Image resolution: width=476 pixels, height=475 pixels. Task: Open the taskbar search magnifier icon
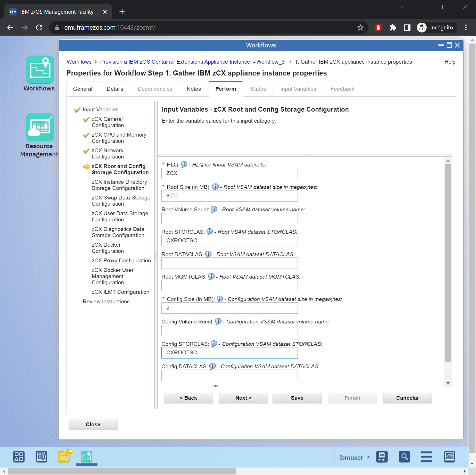pyautogui.click(x=404, y=457)
